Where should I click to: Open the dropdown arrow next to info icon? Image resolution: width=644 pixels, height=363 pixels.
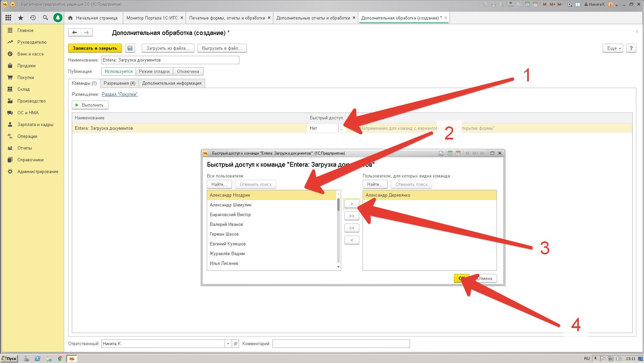pyautogui.click(x=617, y=5)
